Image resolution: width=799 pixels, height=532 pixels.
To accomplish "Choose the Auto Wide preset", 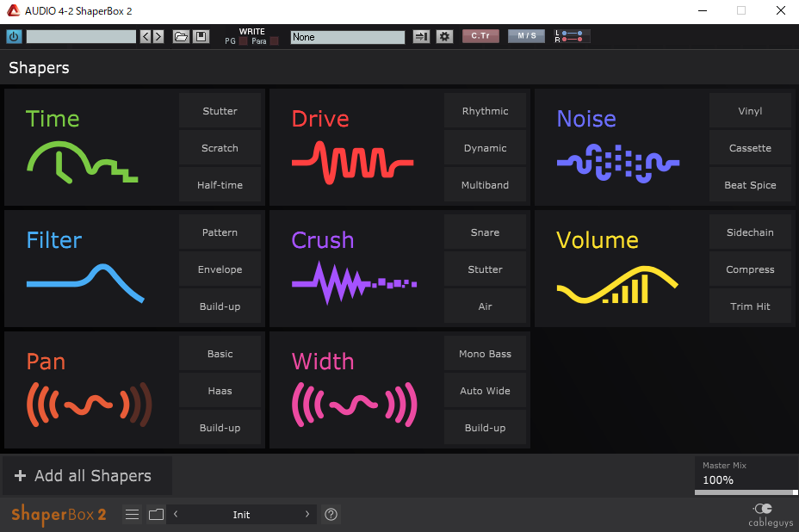I will click(x=485, y=390).
